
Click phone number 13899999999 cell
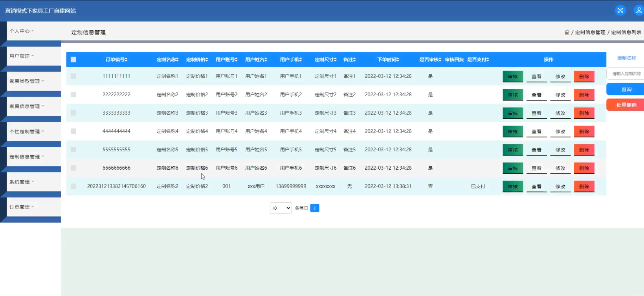coord(291,186)
